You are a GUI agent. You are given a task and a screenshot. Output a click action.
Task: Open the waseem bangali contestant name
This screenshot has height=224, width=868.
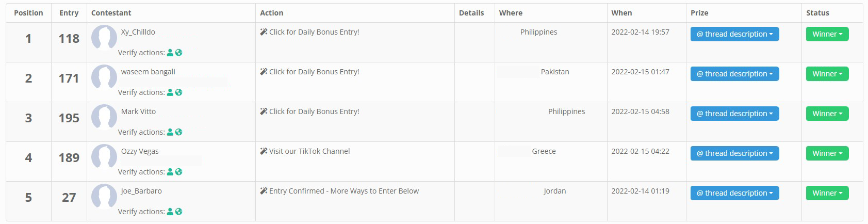point(148,72)
